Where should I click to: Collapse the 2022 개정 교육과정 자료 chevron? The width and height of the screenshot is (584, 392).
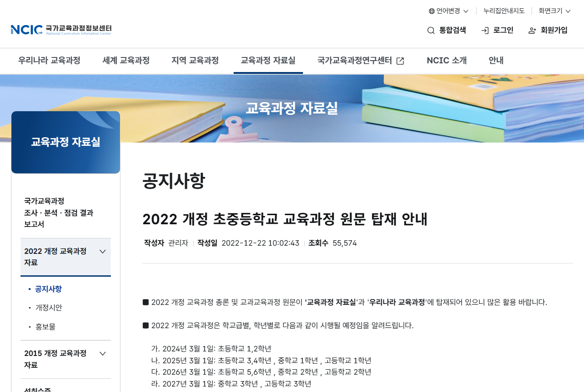tap(103, 252)
